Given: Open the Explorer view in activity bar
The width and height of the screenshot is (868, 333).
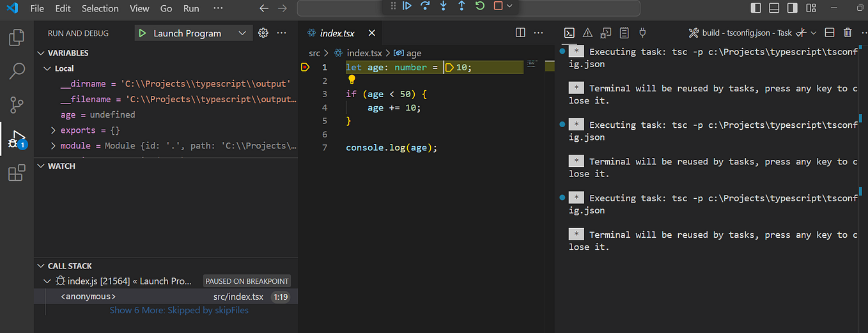Looking at the screenshot, I should [17, 38].
